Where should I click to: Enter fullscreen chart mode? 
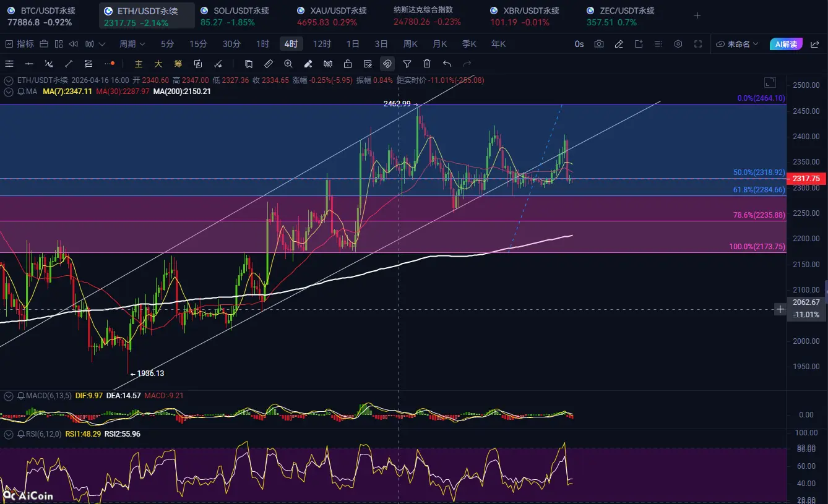coord(698,44)
